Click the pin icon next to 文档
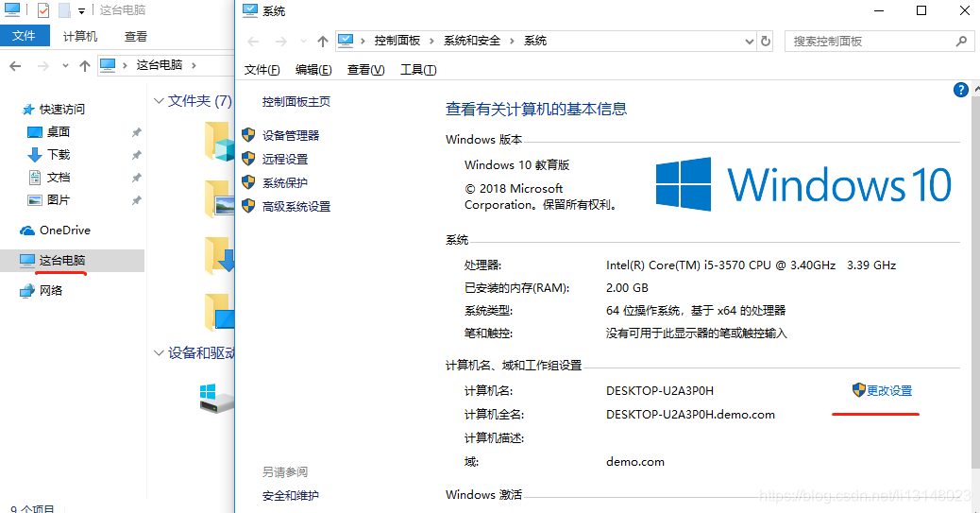 pyautogui.click(x=136, y=178)
